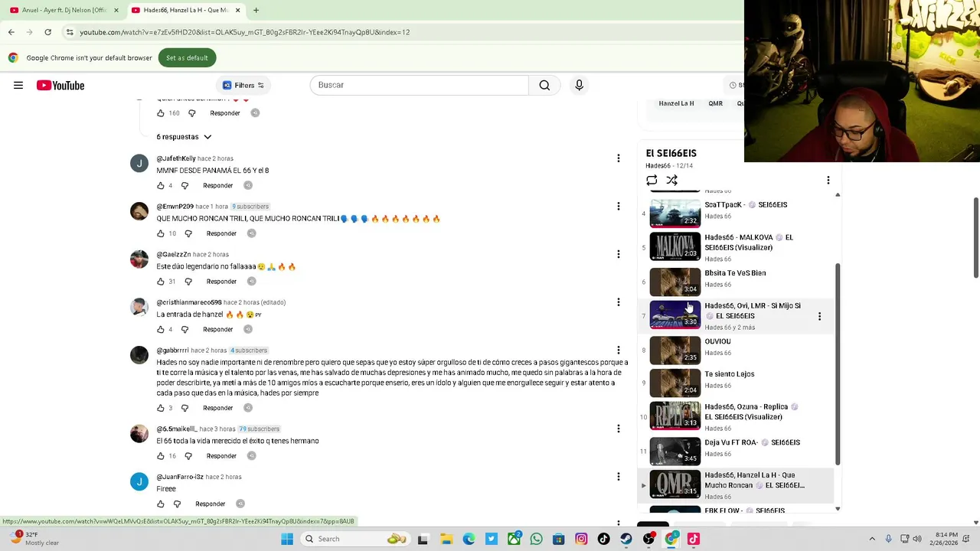Viewport: 980px width, 551px height.
Task: Open options menu for @6.5maikelll_ comment
Action: click(618, 429)
